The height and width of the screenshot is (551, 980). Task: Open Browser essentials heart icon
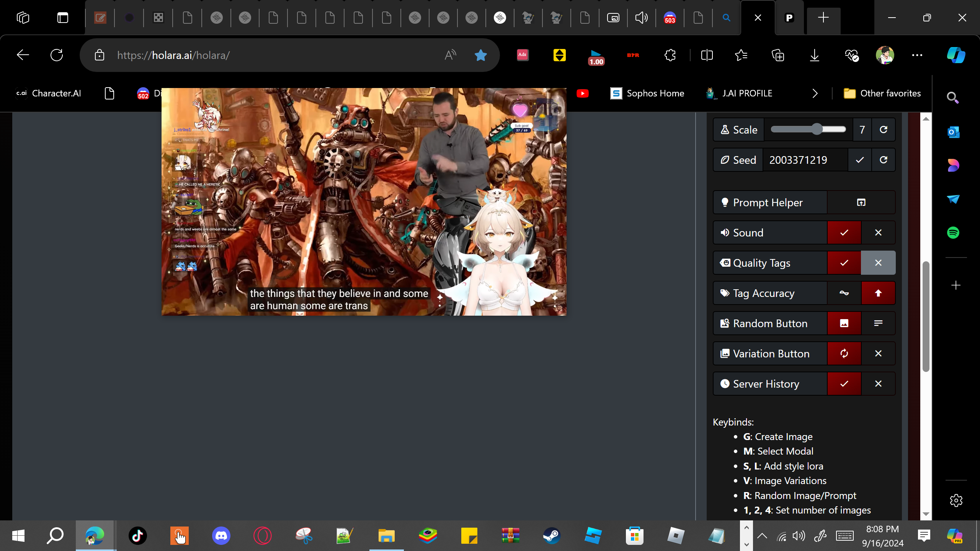[x=852, y=55]
